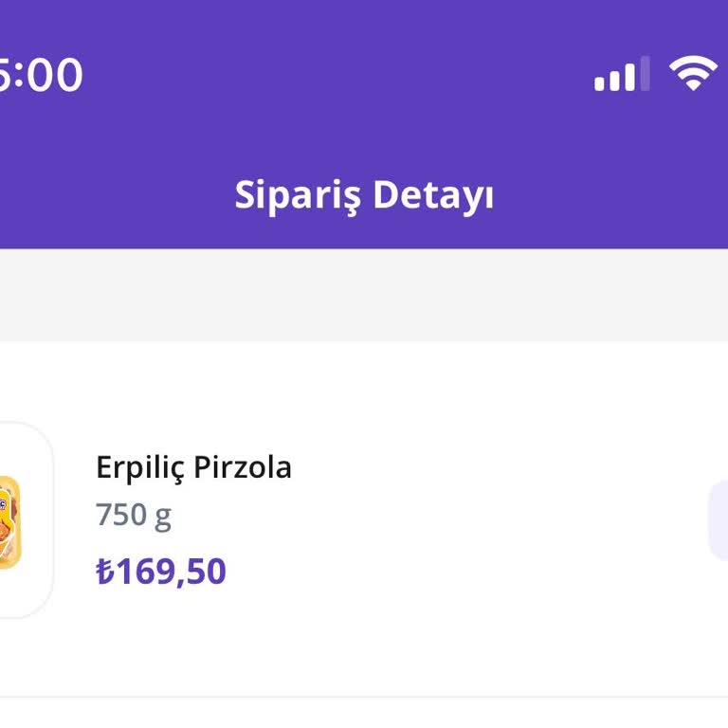Open the Erpiliç Pirzola product name
Image resolution: width=728 pixels, height=728 pixels.
click(193, 467)
